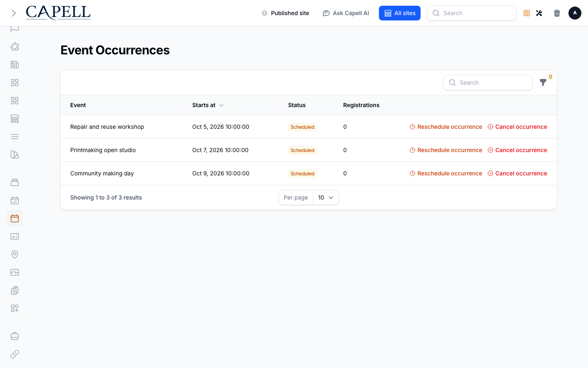Open the ticket icon in the sidebar
The width and height of the screenshot is (588, 368).
(15, 236)
